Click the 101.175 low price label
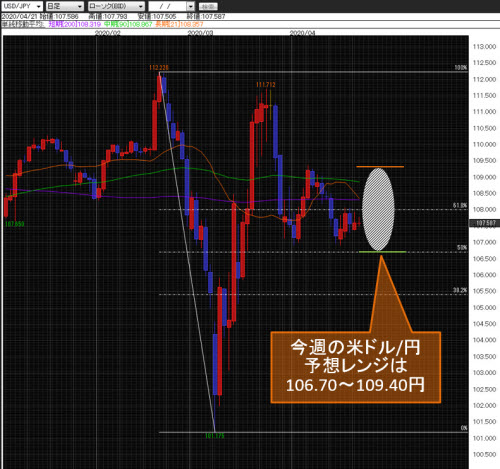Image resolution: width=500 pixels, height=469 pixels. 214,436
